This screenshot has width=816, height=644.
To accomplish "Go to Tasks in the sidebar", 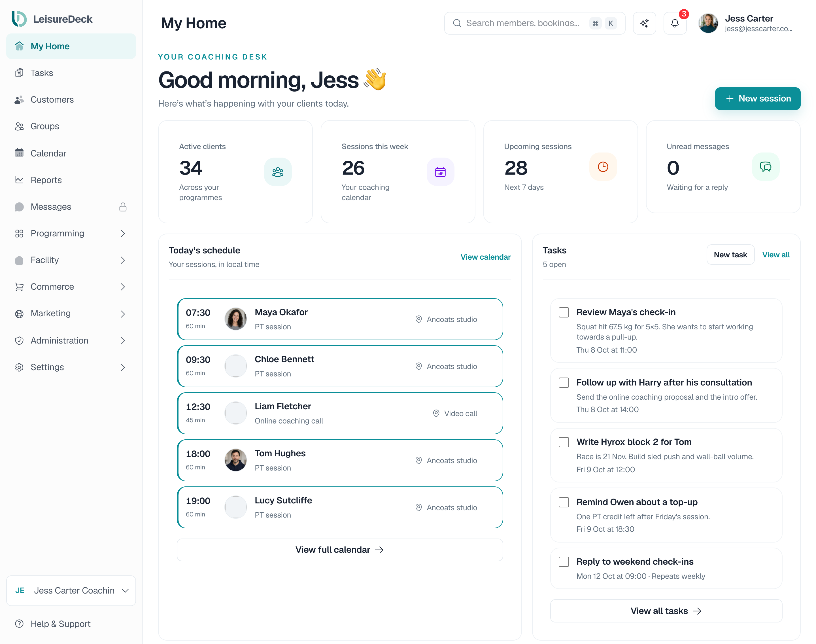I will coord(71,73).
